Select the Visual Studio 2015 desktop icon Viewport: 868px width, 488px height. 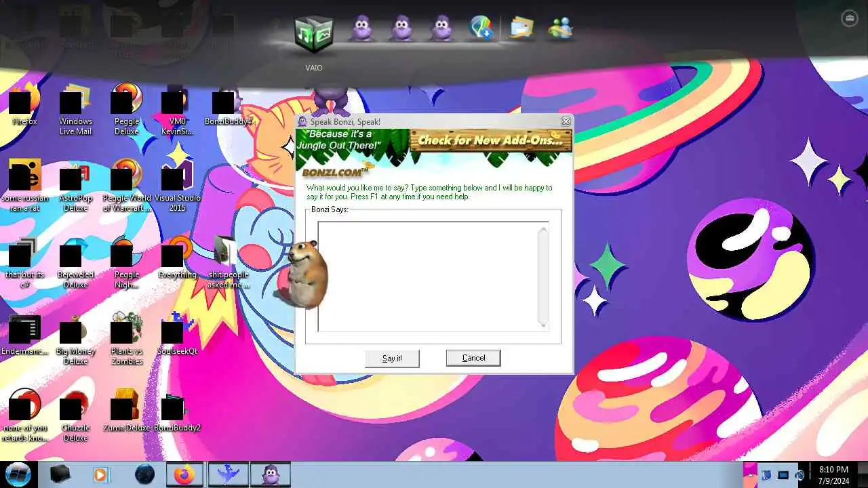pos(178,186)
